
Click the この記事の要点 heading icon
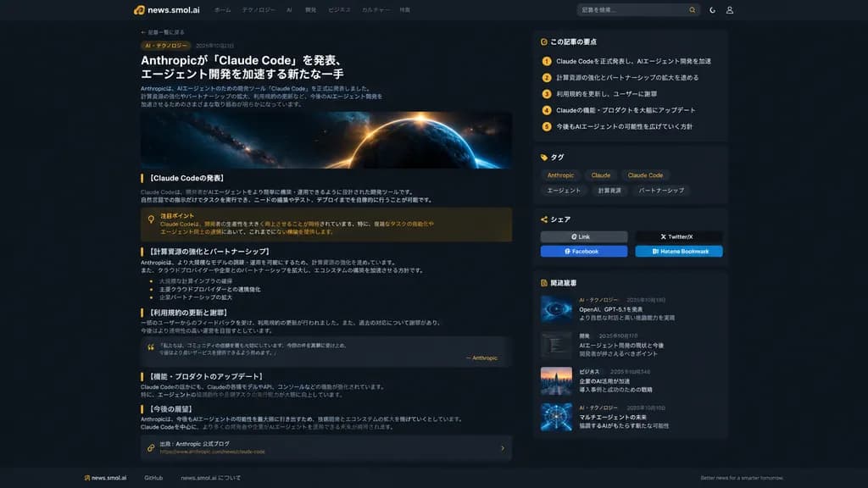543,42
